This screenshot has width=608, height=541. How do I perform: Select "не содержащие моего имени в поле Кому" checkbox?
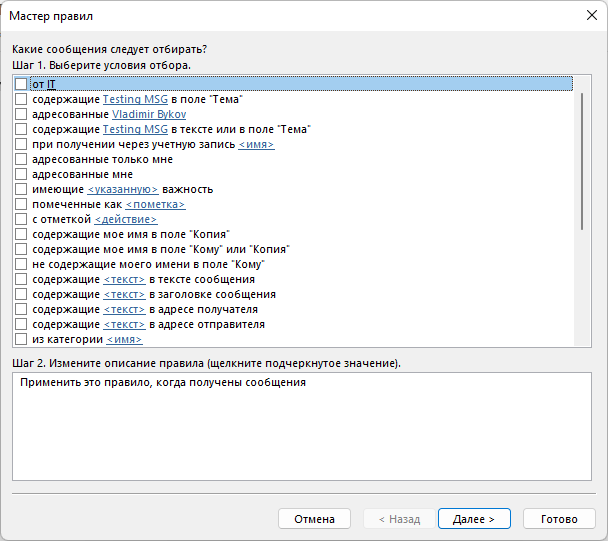point(21,264)
